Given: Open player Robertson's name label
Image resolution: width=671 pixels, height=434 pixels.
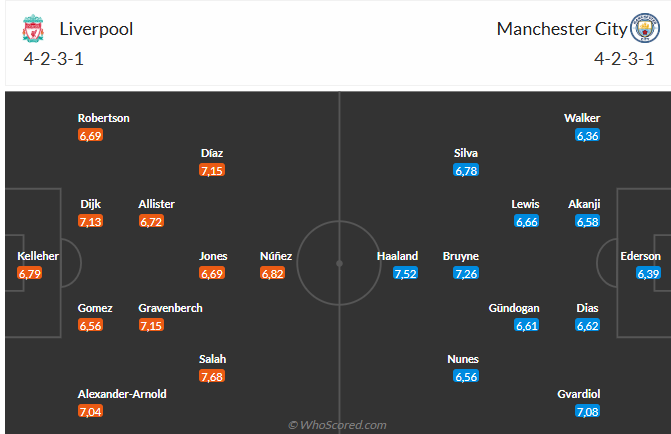Looking at the screenshot, I should (104, 118).
